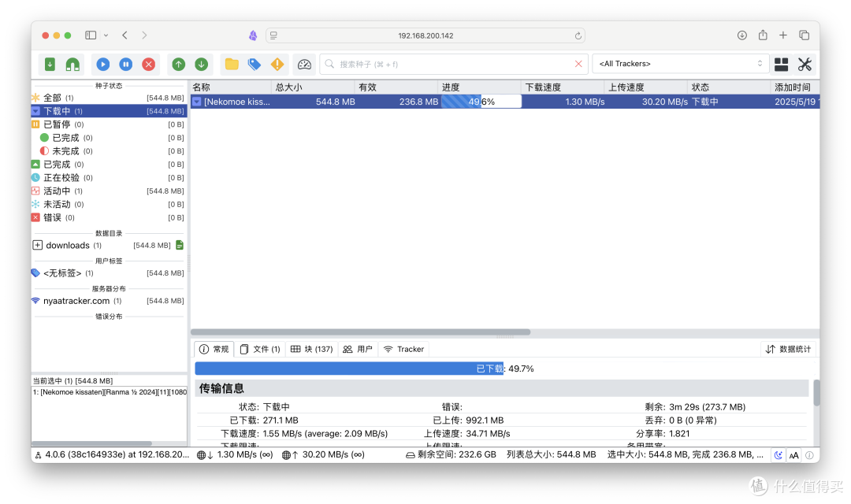Open the All Trackers dropdown
851x504 pixels.
(x=681, y=64)
